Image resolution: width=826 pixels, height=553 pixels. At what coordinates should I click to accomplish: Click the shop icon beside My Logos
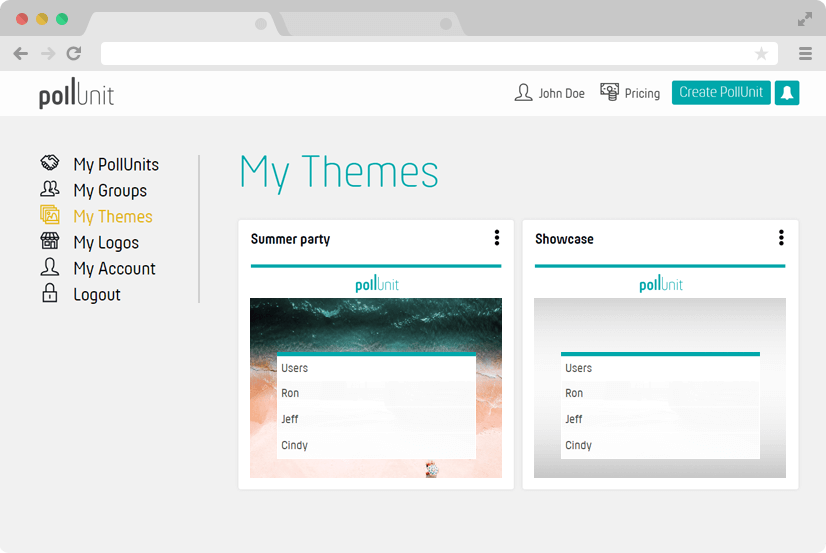pyautogui.click(x=50, y=241)
